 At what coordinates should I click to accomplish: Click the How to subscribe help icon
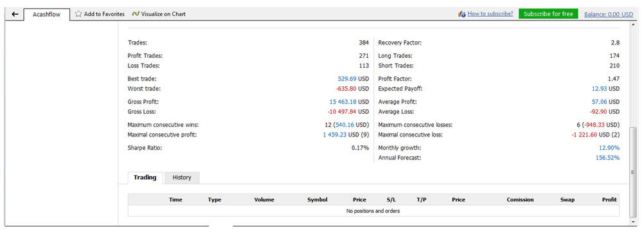[462, 14]
